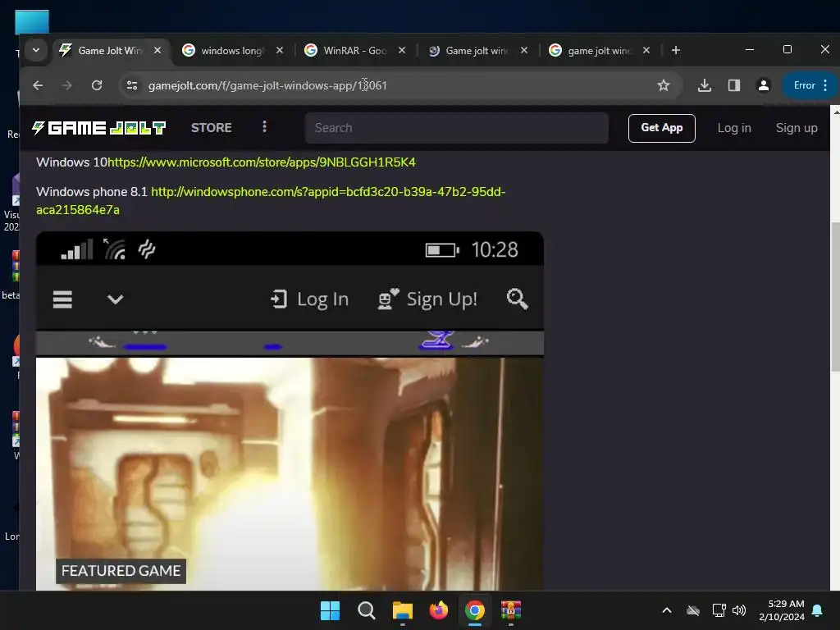This screenshot has width=840, height=630.
Task: Open network tray icon
Action: pos(719,610)
